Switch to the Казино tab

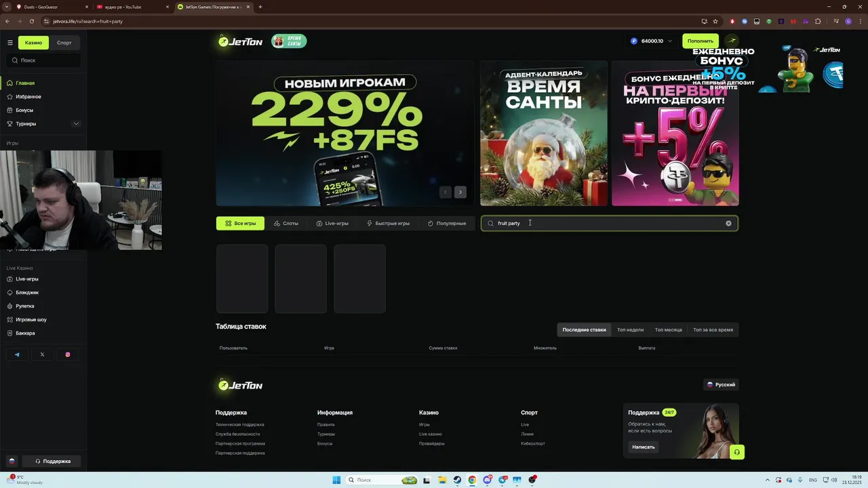pos(33,43)
